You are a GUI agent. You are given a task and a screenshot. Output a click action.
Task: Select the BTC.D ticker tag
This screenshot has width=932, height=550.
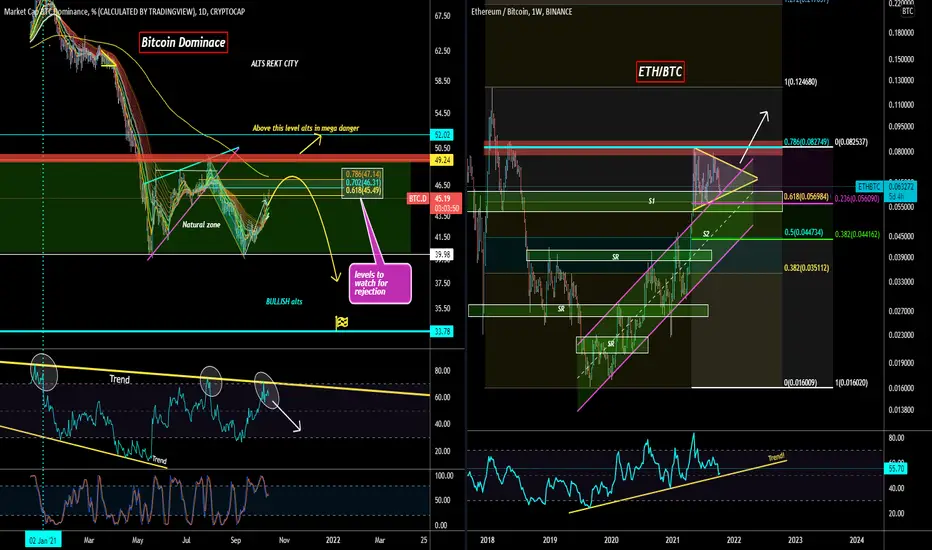click(x=418, y=199)
